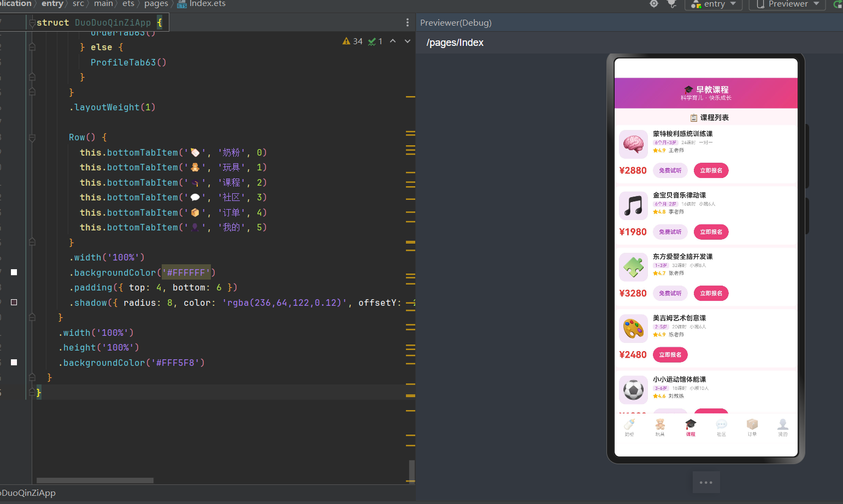
Task: Tap the music note course thumbnail
Action: click(633, 205)
